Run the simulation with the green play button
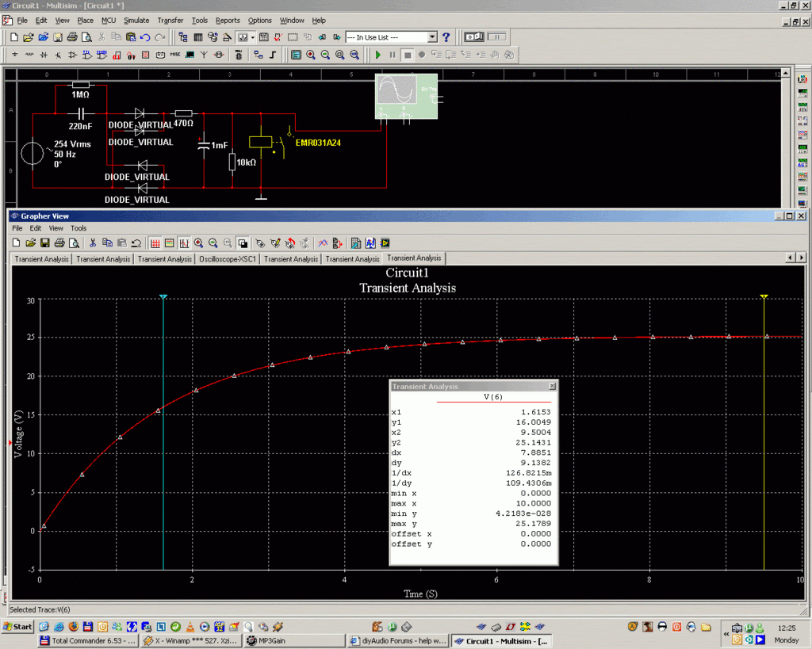Screen dimensions: 812x649 coord(377,55)
